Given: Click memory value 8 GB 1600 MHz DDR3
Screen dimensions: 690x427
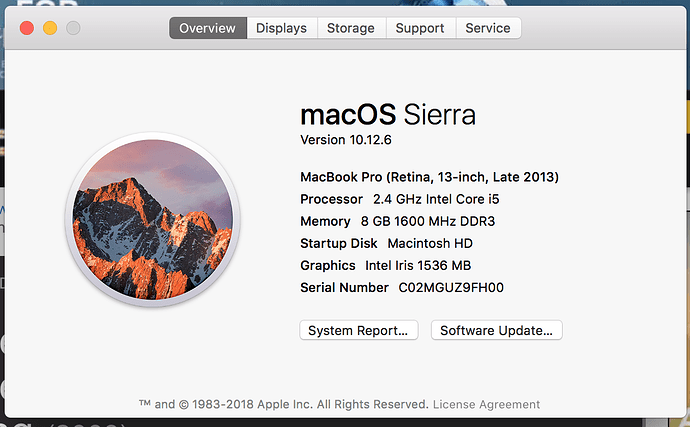Looking at the screenshot, I should point(428,221).
